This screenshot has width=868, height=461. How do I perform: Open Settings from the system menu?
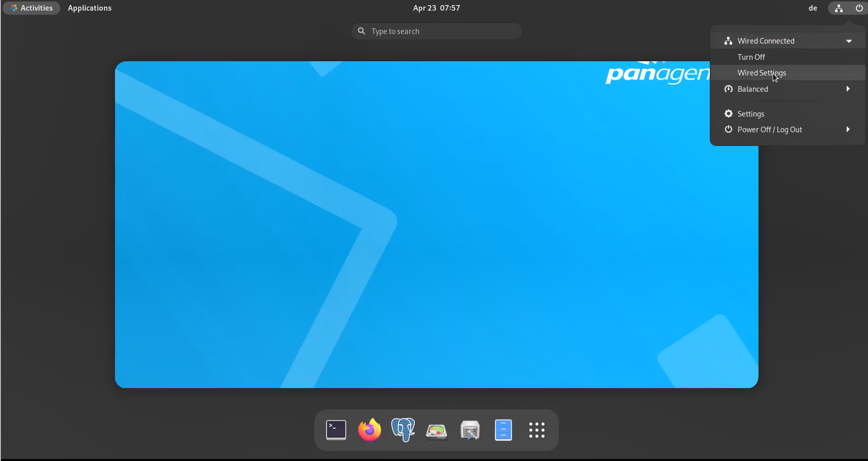pos(750,114)
